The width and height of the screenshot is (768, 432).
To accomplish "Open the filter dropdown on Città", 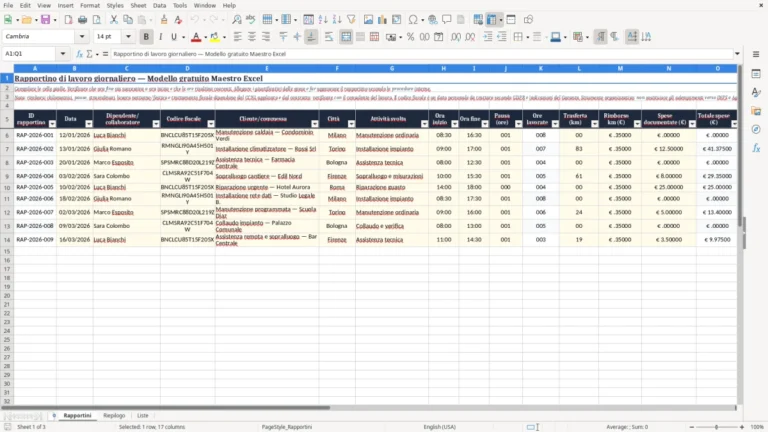I will pos(351,124).
